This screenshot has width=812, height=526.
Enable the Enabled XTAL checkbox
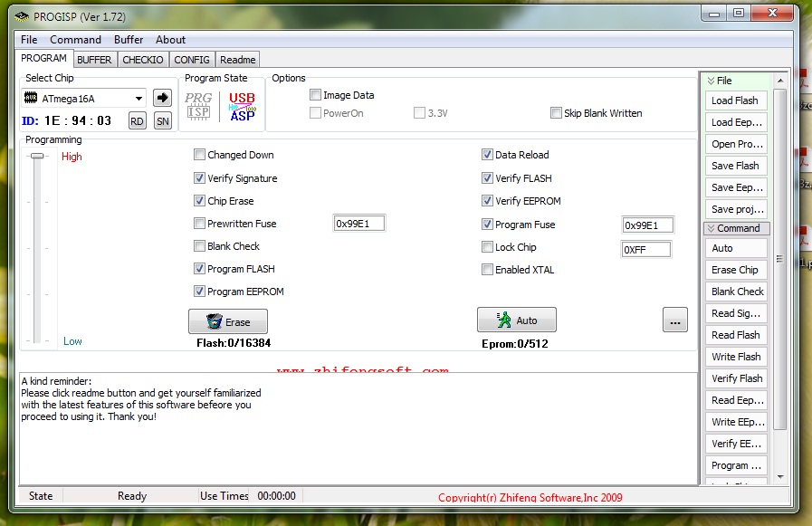point(487,269)
